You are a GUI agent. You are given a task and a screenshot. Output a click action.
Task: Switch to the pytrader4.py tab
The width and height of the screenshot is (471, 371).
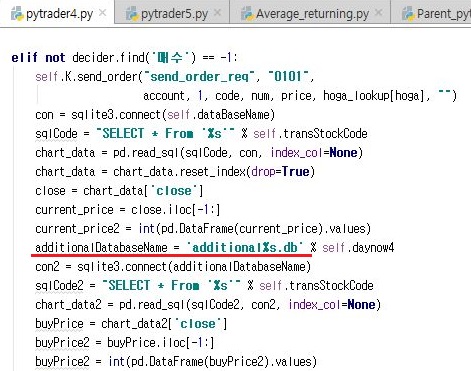coord(59,14)
